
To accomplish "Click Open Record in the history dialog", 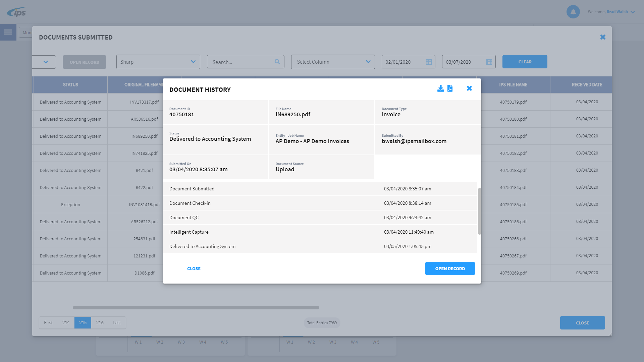I will [450, 268].
